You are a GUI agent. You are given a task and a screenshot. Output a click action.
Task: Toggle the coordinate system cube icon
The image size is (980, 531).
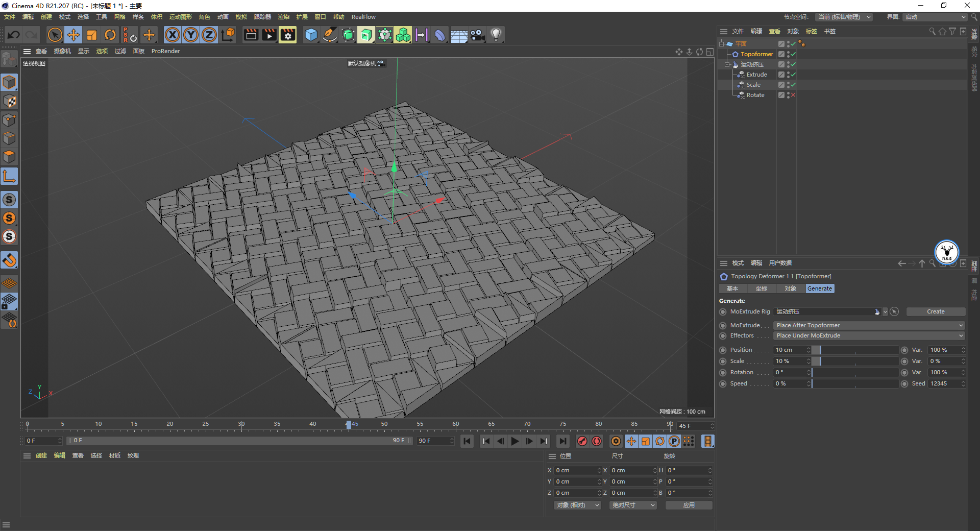(x=229, y=35)
